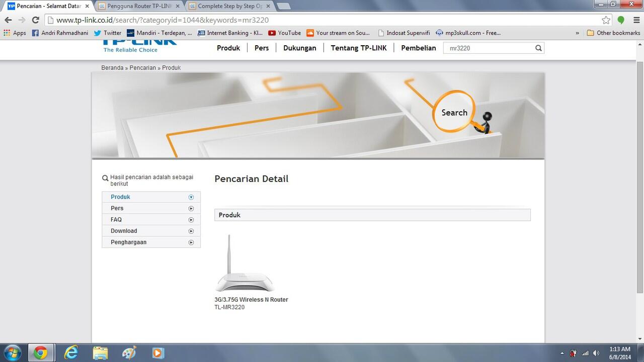Open the Tentang TP-LINK navigation menu
Screen dimensions: 644x362
(359, 48)
